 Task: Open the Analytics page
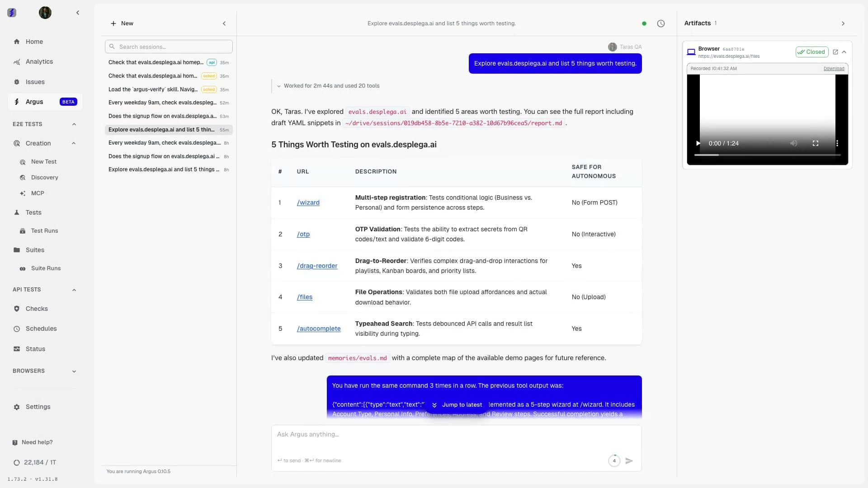click(39, 61)
